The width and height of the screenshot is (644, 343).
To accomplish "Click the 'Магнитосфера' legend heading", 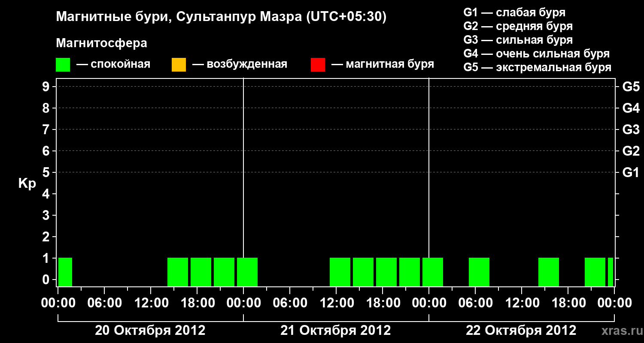I will pyautogui.click(x=101, y=43).
